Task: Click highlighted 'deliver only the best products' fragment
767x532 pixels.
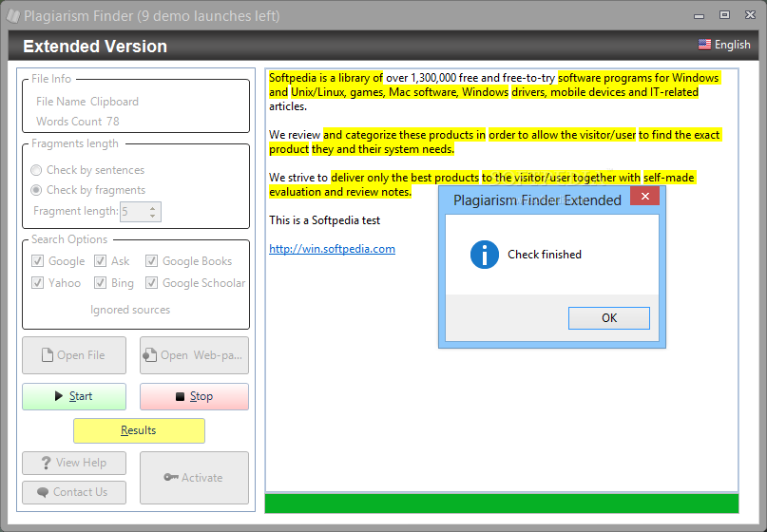Action: pyautogui.click(x=405, y=178)
